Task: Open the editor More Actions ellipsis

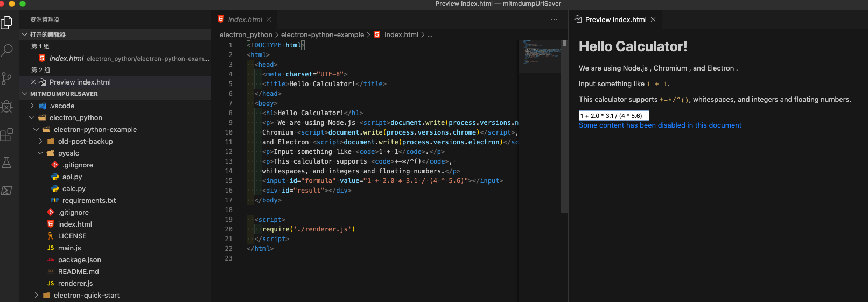Action: pyautogui.click(x=554, y=19)
